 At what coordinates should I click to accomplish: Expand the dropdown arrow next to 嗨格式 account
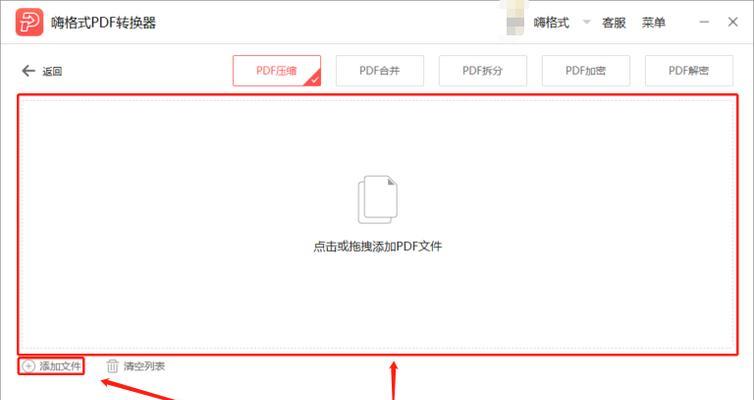586,22
